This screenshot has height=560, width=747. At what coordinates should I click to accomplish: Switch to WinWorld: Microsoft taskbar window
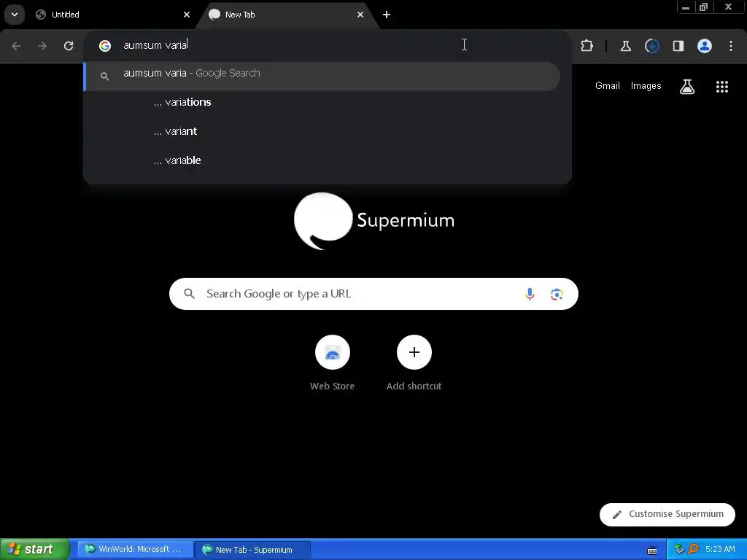[x=135, y=550]
